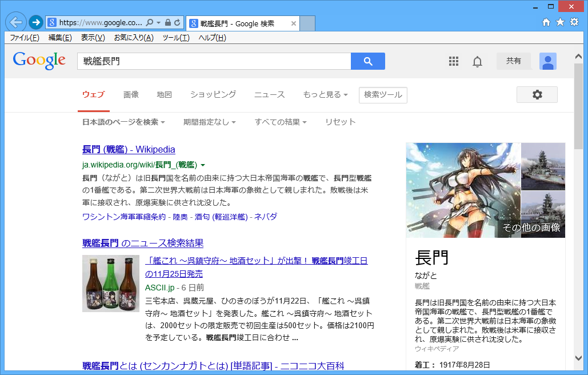Expand the もっと見る dropdown
The image size is (588, 375).
pos(326,94)
